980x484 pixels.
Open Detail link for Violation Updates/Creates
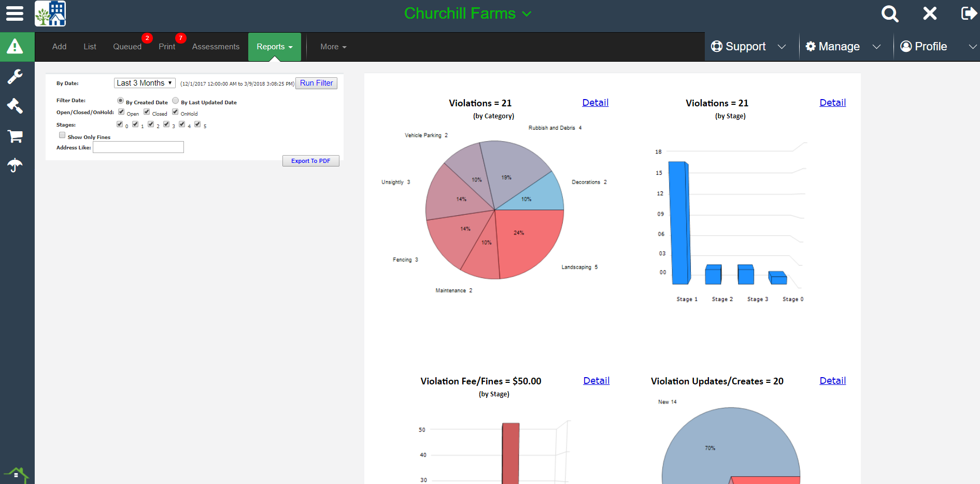coord(833,381)
